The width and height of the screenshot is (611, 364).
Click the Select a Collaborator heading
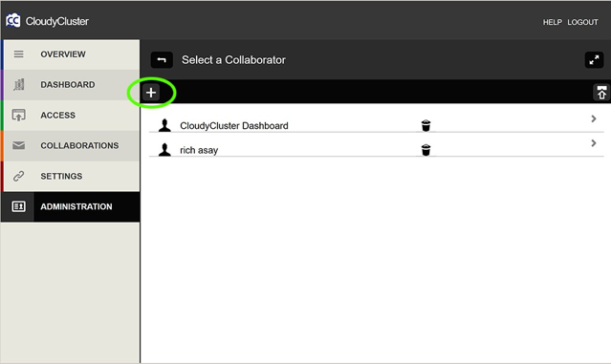pyautogui.click(x=233, y=60)
